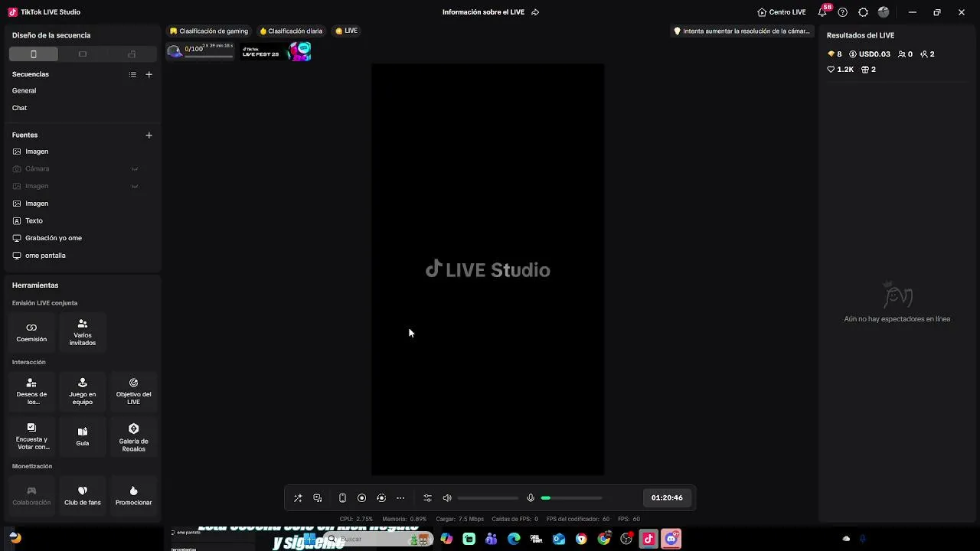The width and height of the screenshot is (980, 551).
Task: Open Microsoft Edge from the taskbar
Action: pos(514,539)
